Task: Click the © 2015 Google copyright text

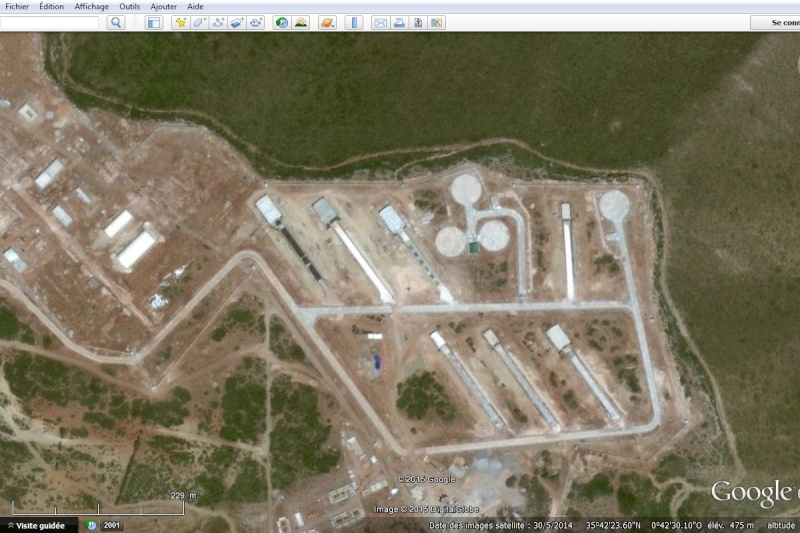Action: [426, 479]
